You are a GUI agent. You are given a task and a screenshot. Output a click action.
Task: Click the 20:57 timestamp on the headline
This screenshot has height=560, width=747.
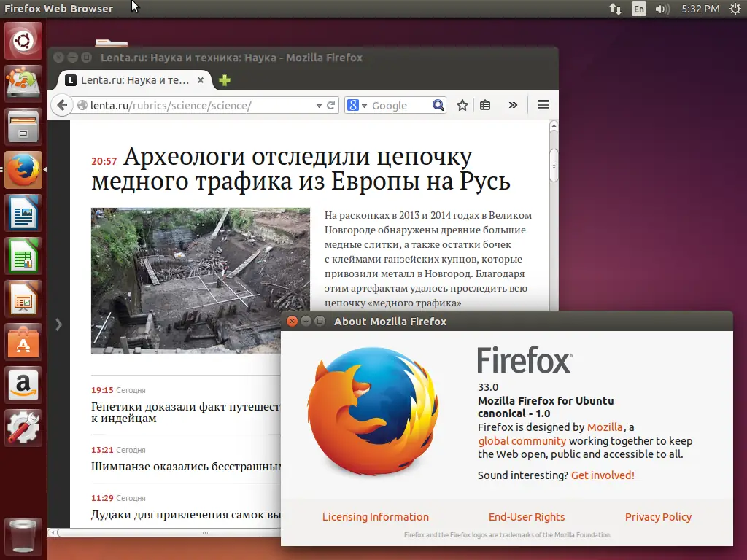(x=104, y=161)
